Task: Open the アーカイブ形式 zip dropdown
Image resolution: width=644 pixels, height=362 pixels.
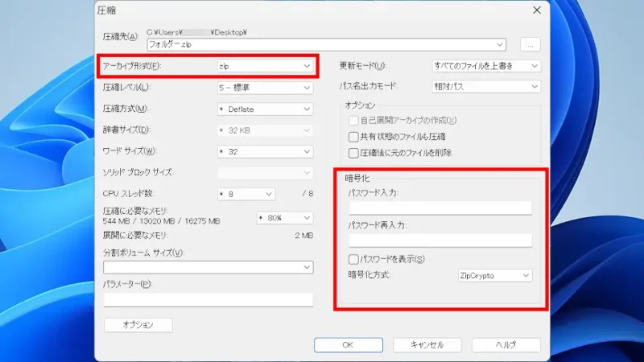Action: [264, 65]
